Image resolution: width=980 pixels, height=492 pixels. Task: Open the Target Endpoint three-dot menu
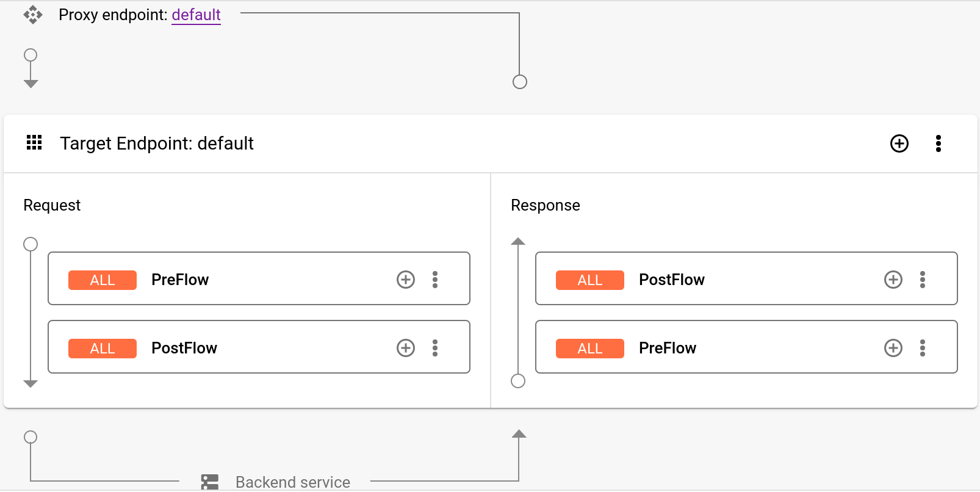pos(938,143)
